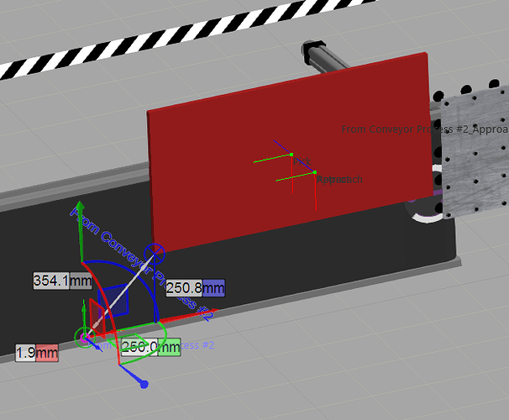Select the Pick point on red panel
Image resolution: width=509 pixels, height=420 pixels.
[x=291, y=155]
